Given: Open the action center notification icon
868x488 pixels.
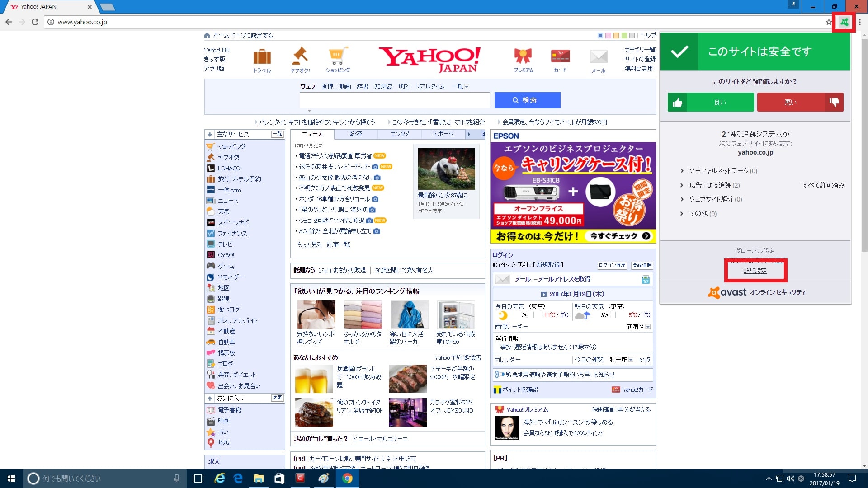Looking at the screenshot, I should (852, 479).
